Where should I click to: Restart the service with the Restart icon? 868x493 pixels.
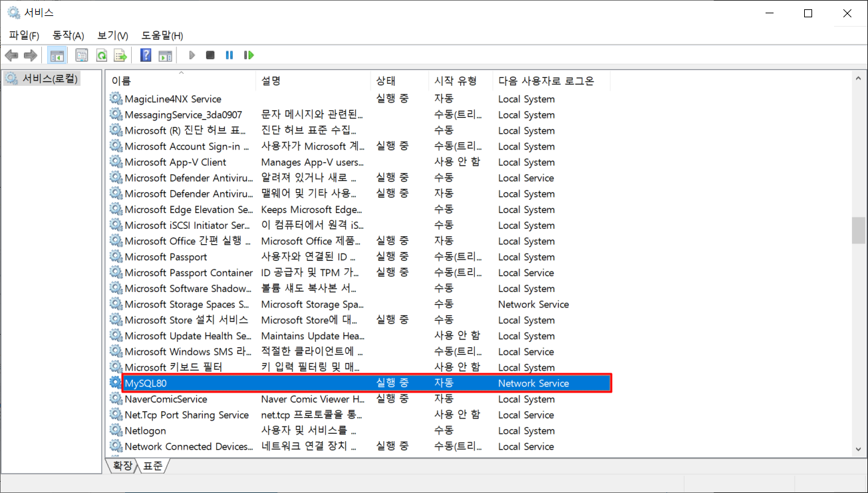click(249, 55)
